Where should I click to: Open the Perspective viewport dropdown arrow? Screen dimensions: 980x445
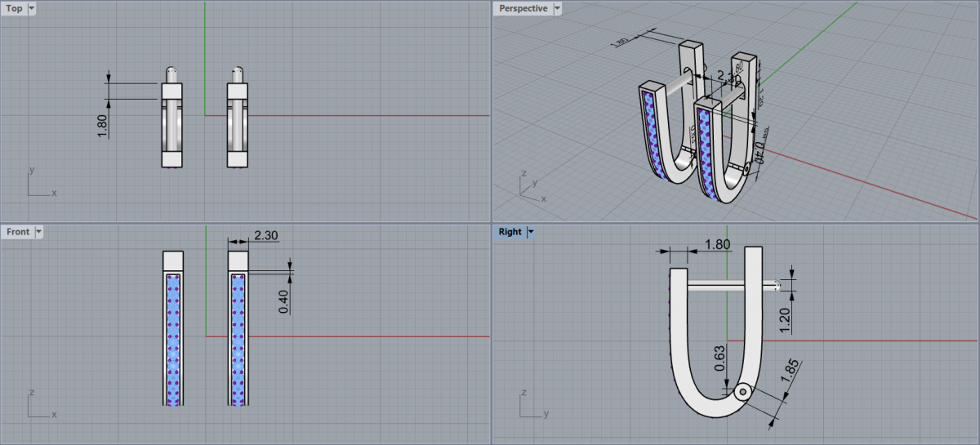pos(558,8)
